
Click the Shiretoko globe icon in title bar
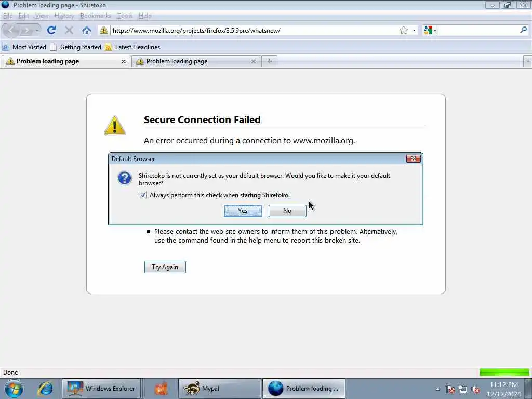5,4
